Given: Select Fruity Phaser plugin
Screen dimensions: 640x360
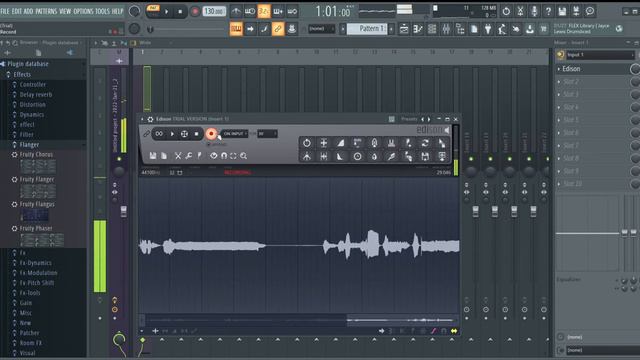Looking at the screenshot, I should pos(36,228).
